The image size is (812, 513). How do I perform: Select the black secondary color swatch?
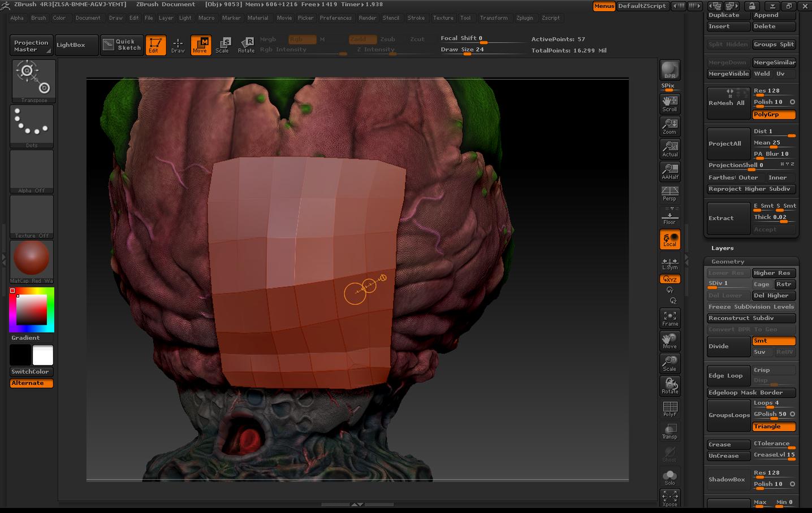(x=20, y=355)
